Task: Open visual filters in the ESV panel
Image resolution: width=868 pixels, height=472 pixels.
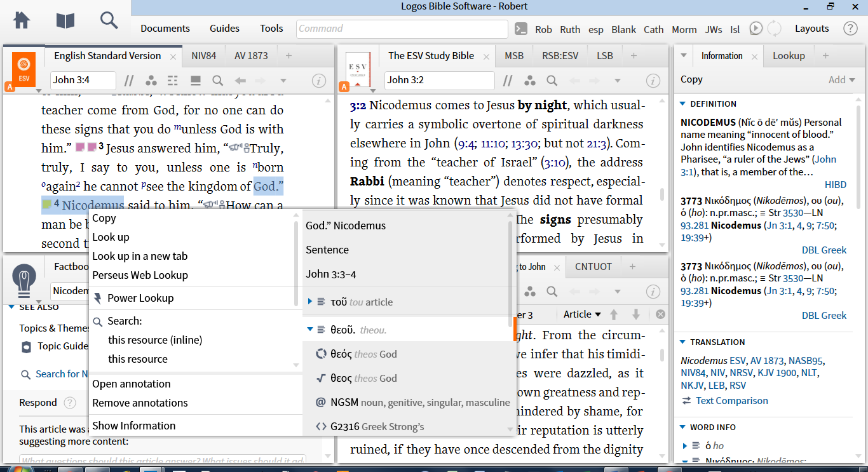Action: (x=151, y=81)
